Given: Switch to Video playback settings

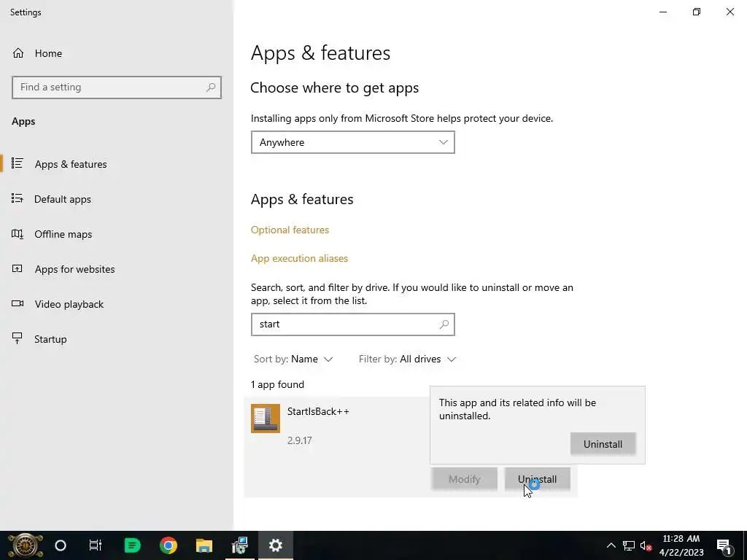Looking at the screenshot, I should pos(69,304).
